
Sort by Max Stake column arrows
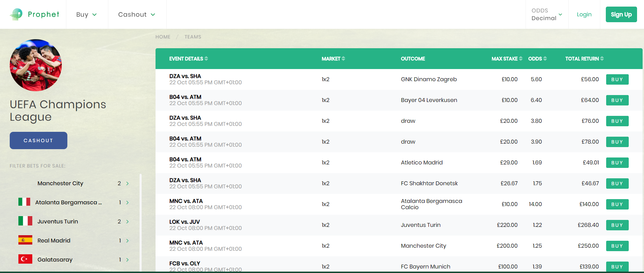pyautogui.click(x=521, y=59)
